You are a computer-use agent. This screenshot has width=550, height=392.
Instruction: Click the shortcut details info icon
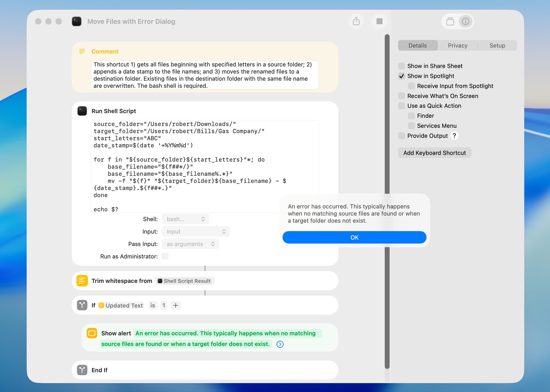pyautogui.click(x=465, y=21)
